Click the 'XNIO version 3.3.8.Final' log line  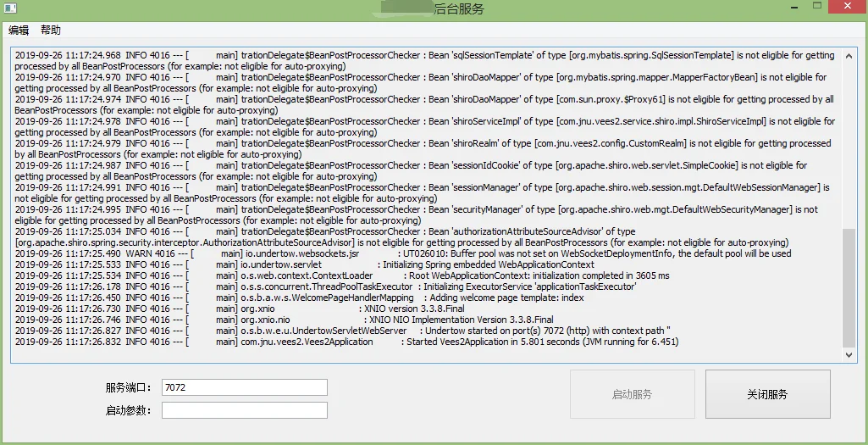[x=240, y=309]
